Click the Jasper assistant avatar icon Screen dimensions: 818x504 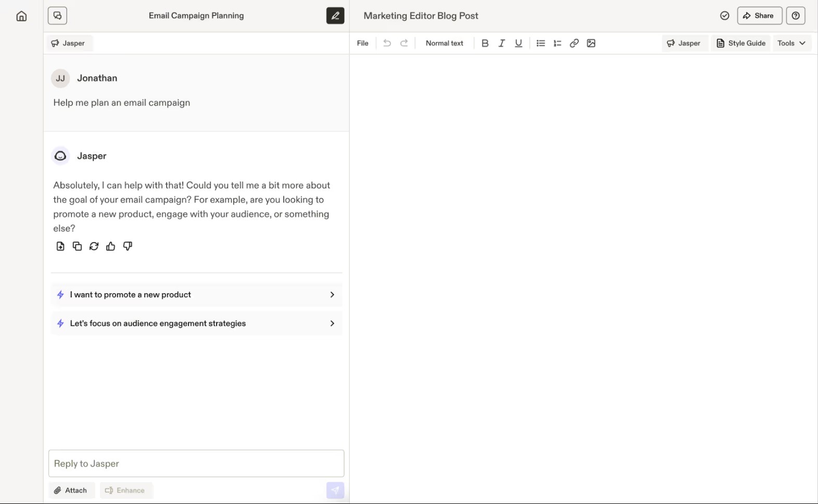pyautogui.click(x=60, y=156)
